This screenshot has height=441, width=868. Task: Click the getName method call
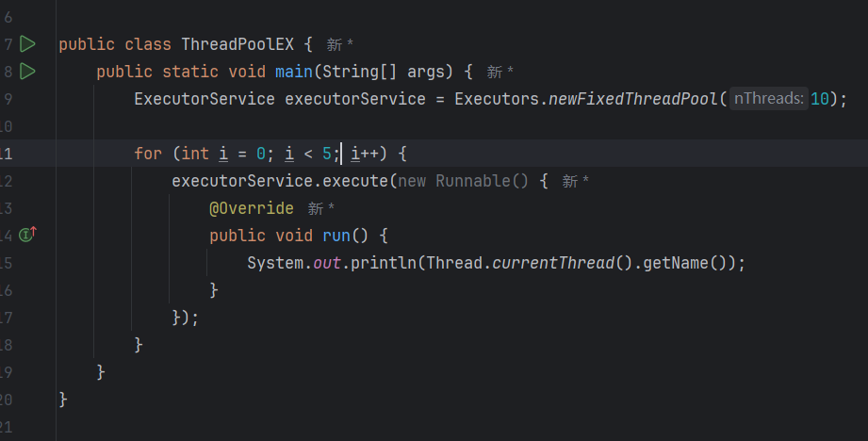coord(676,262)
